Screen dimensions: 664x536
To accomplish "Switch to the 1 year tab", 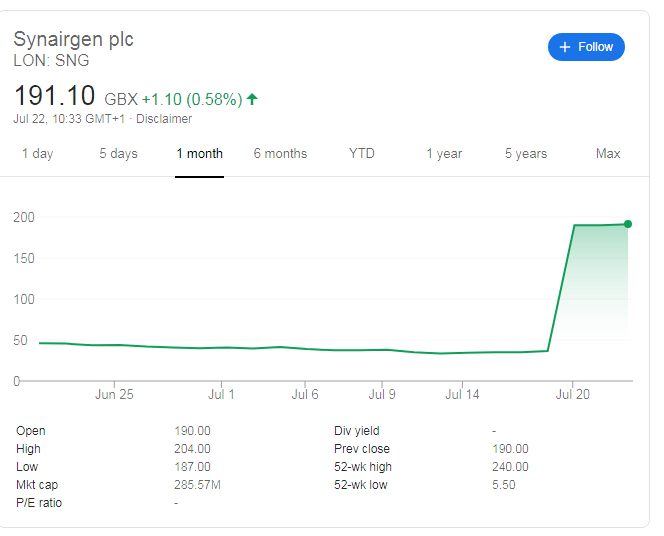I will pyautogui.click(x=444, y=153).
